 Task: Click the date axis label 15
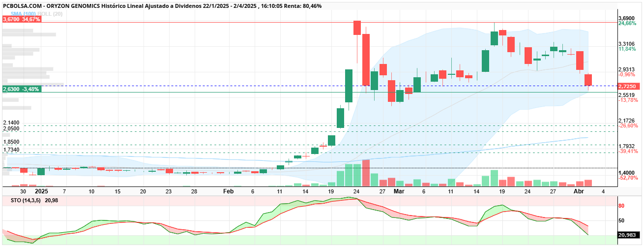click(x=117, y=191)
